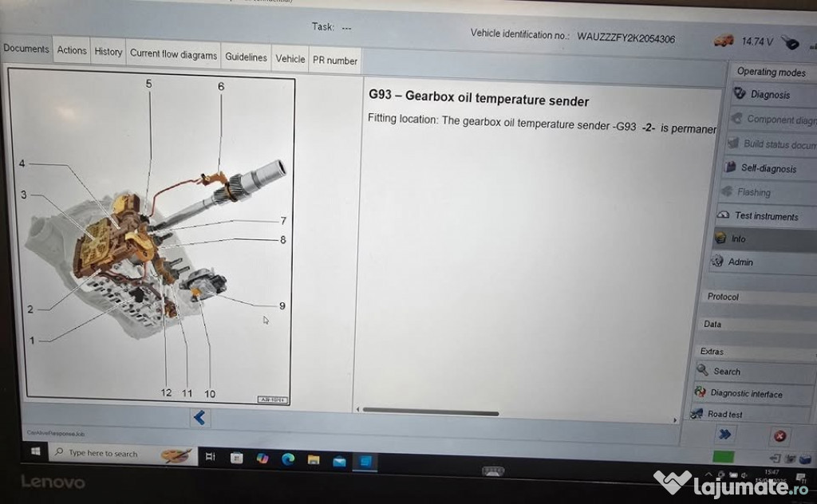Image resolution: width=817 pixels, height=504 pixels.
Task: Open the Search tool under Extras
Action: click(725, 371)
